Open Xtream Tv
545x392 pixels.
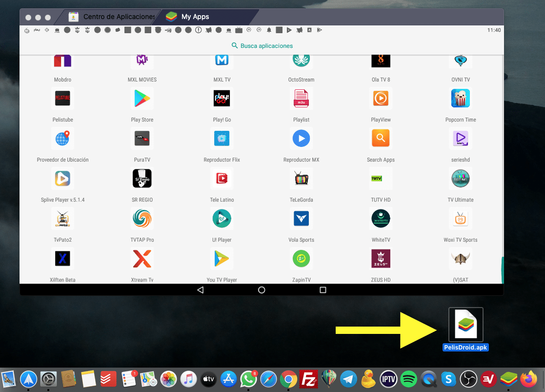pos(142,258)
